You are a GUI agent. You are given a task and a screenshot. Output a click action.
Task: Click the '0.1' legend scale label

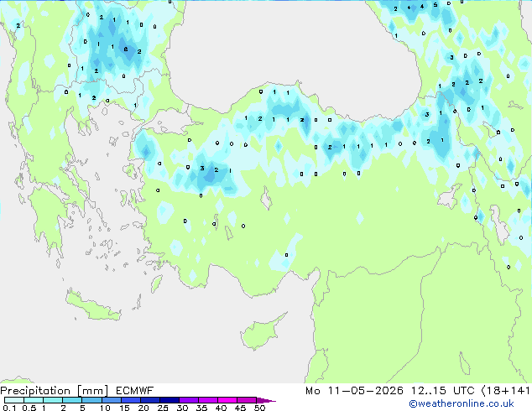tap(9, 408)
